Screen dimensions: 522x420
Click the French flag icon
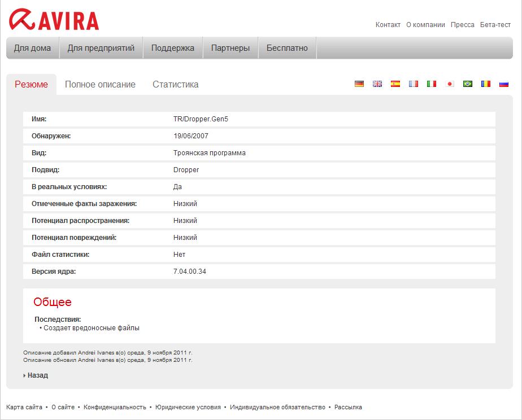pyautogui.click(x=414, y=84)
